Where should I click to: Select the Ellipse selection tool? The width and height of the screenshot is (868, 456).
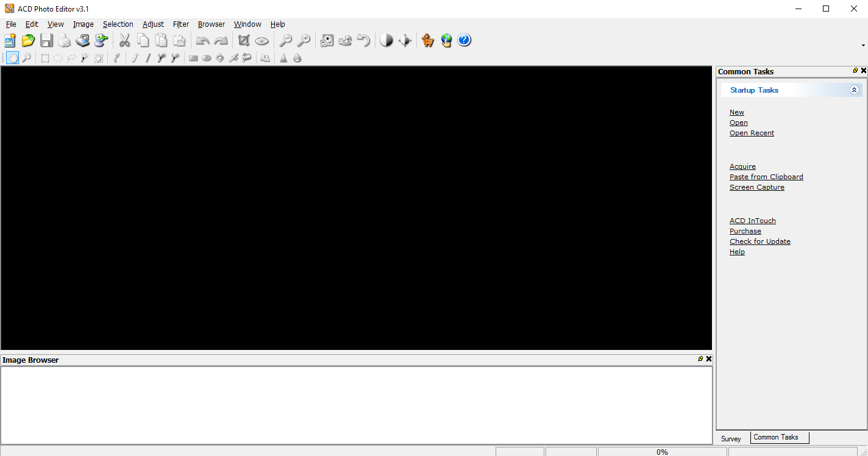(58, 58)
